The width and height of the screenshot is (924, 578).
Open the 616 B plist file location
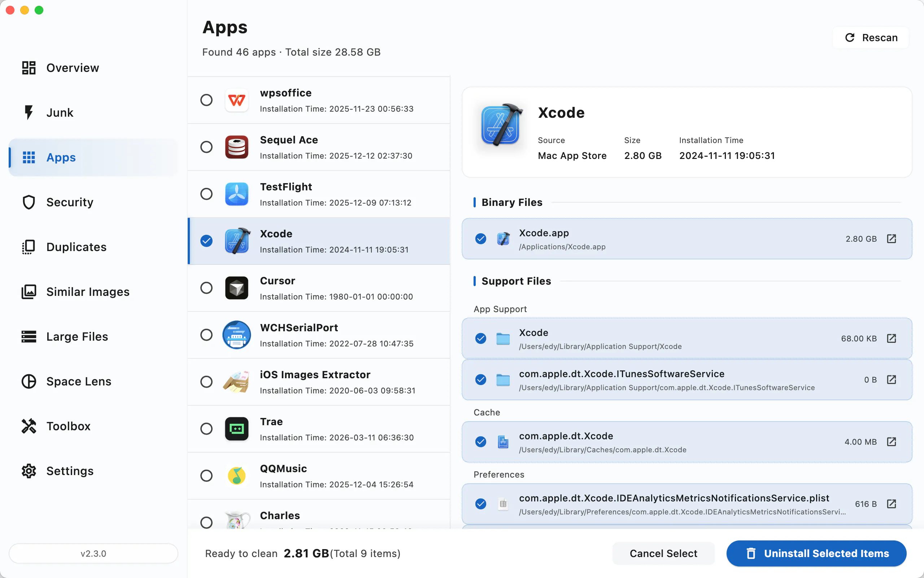pyautogui.click(x=891, y=504)
